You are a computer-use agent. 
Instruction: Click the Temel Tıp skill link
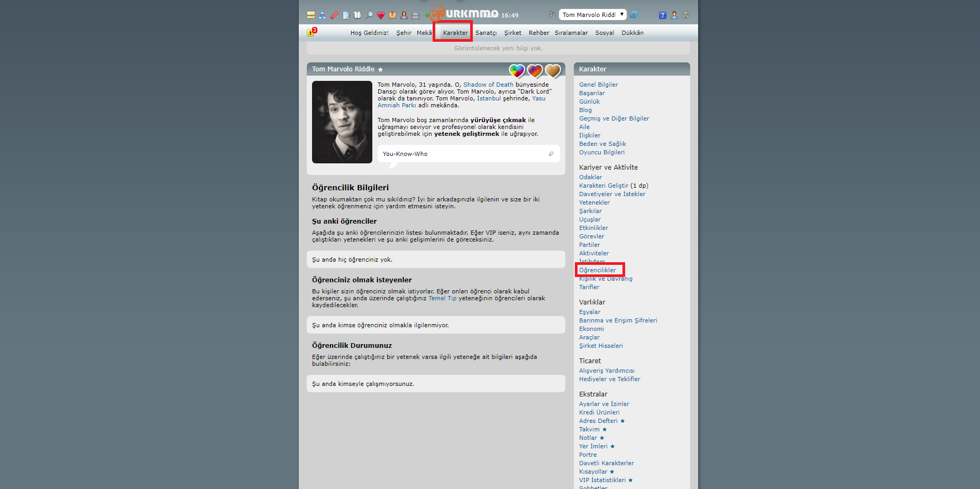tap(442, 298)
